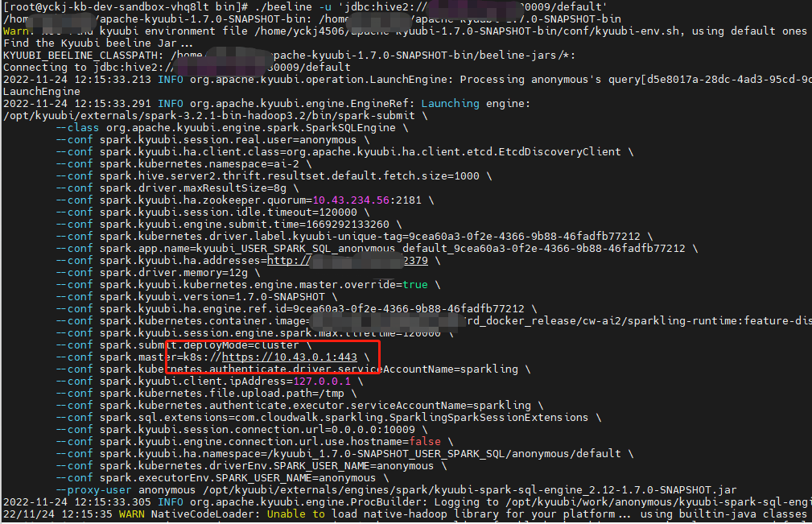The width and height of the screenshot is (812, 524).
Task: Click the kyuubi-unique-tag driver label line
Action: [354, 237]
